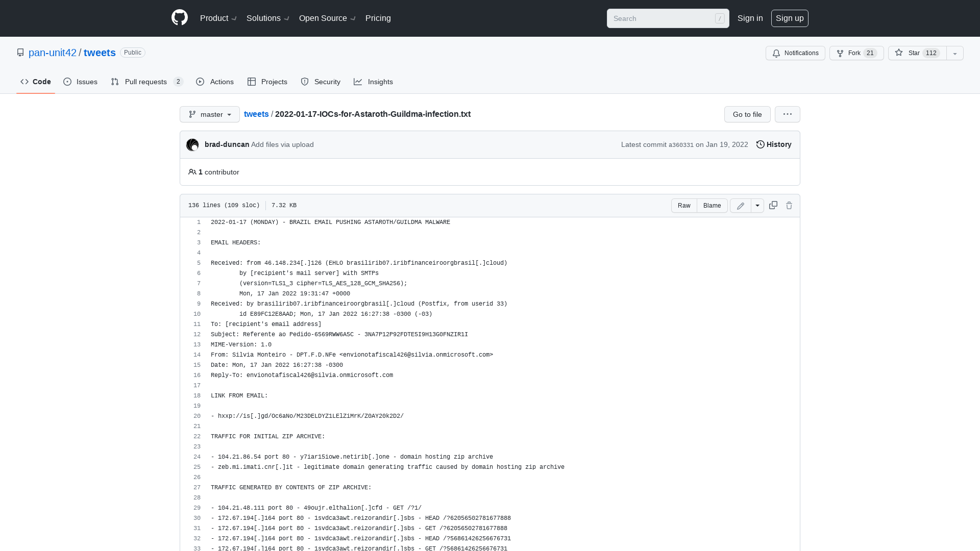980x551 pixels.
Task: Click the Star count 112
Action: tap(932, 53)
